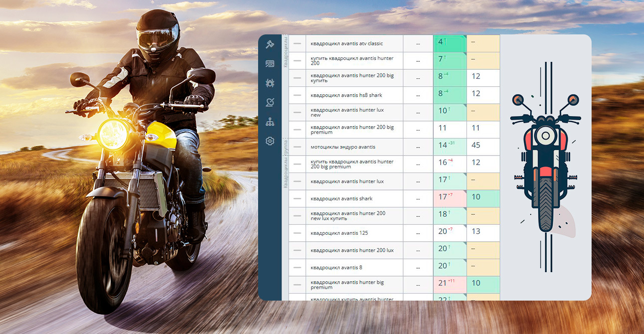Toggle dash marker for 'квадроцикл avantis shark'

[x=298, y=199]
